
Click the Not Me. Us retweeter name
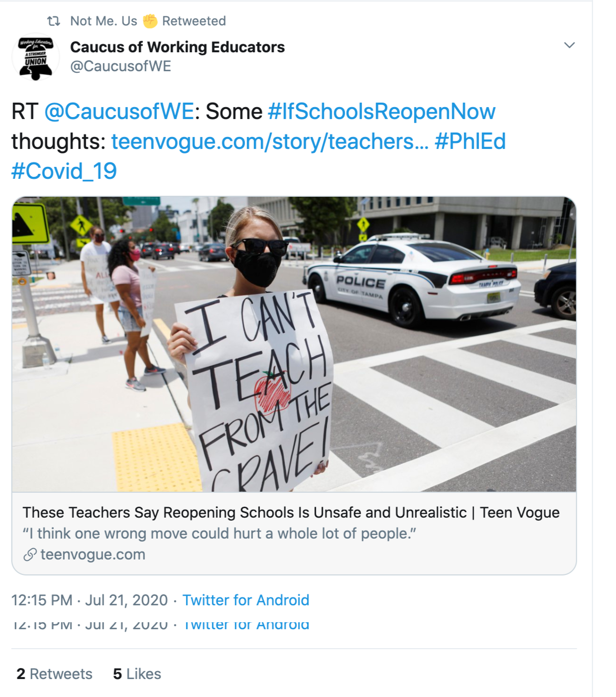tap(104, 21)
